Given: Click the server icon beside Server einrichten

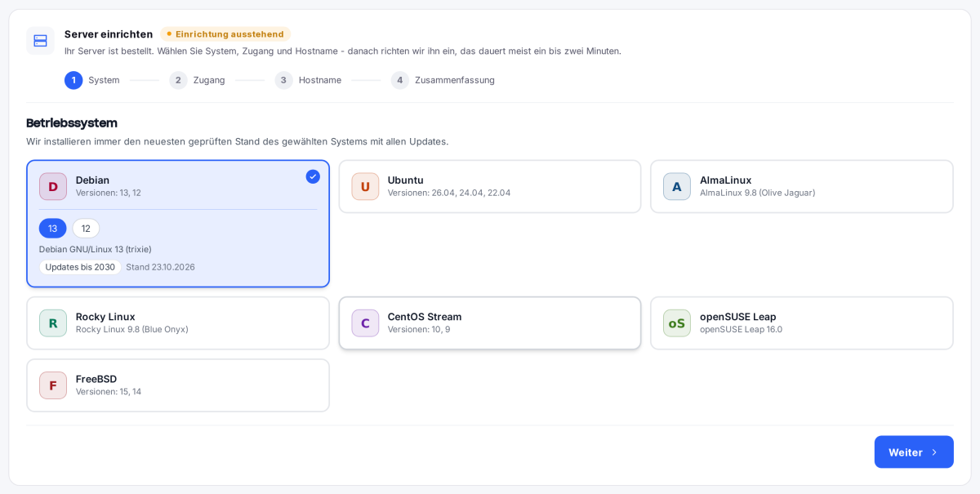Looking at the screenshot, I should point(40,41).
